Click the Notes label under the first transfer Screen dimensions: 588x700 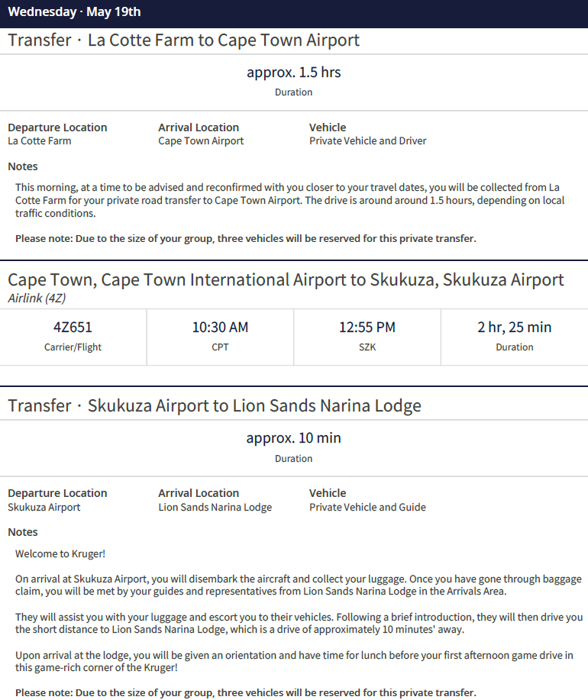[x=23, y=166]
